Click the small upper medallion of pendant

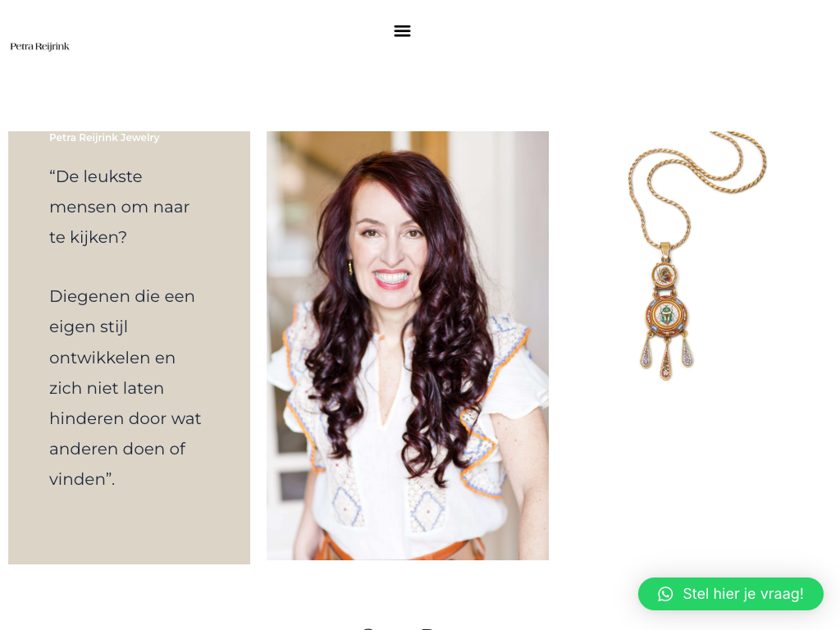click(x=664, y=276)
